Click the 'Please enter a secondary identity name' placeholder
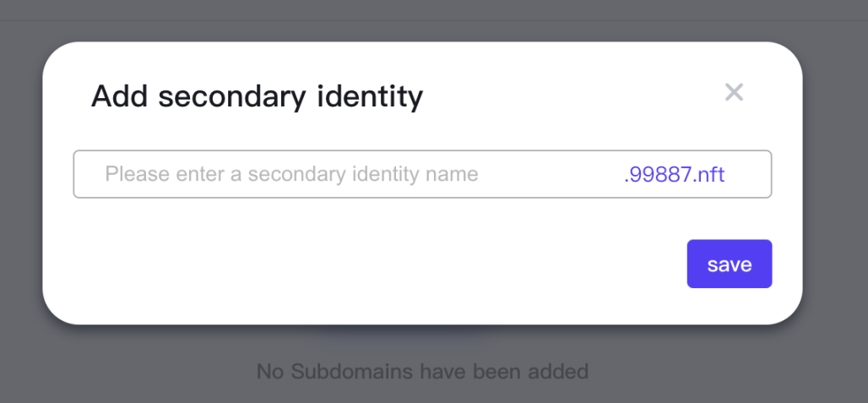This screenshot has width=868, height=403. pyautogui.click(x=291, y=175)
